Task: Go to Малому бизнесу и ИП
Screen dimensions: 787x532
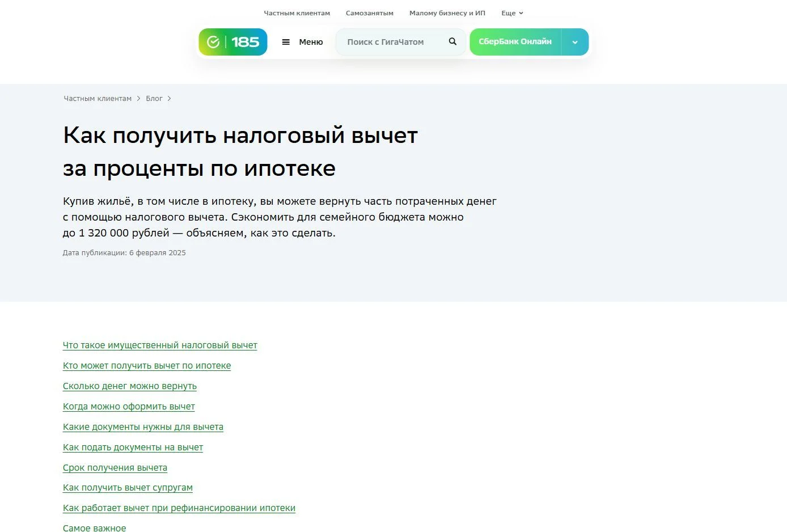Action: 447,13
